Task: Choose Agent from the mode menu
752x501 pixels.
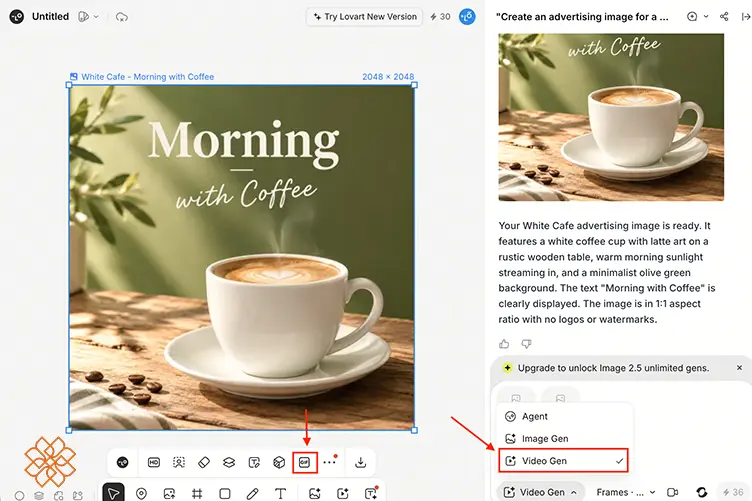Action: (x=564, y=417)
